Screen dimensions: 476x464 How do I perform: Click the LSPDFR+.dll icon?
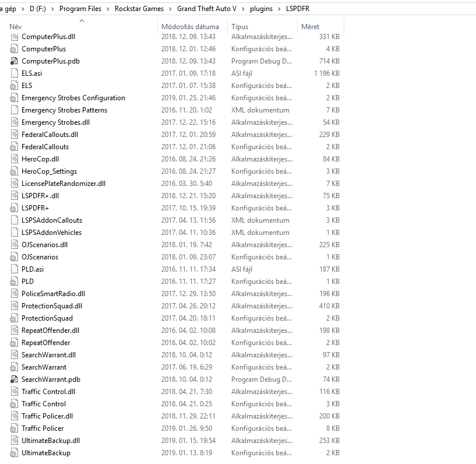[14, 196]
